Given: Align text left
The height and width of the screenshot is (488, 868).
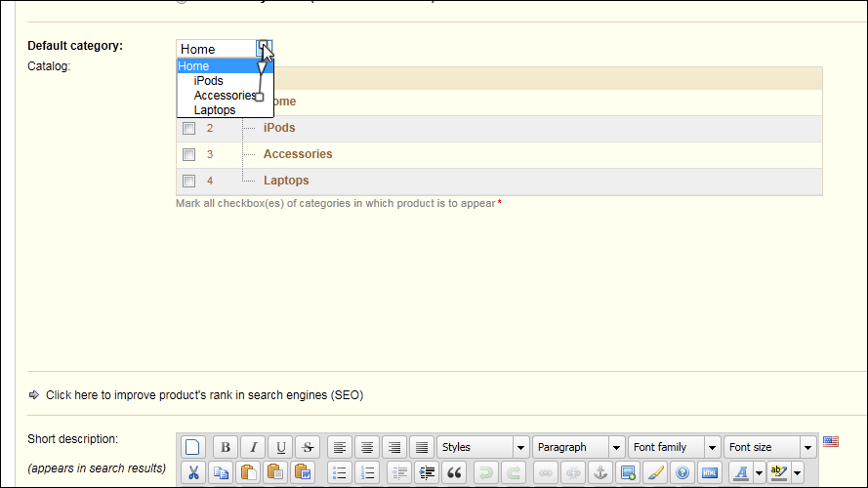Looking at the screenshot, I should click(x=340, y=447).
